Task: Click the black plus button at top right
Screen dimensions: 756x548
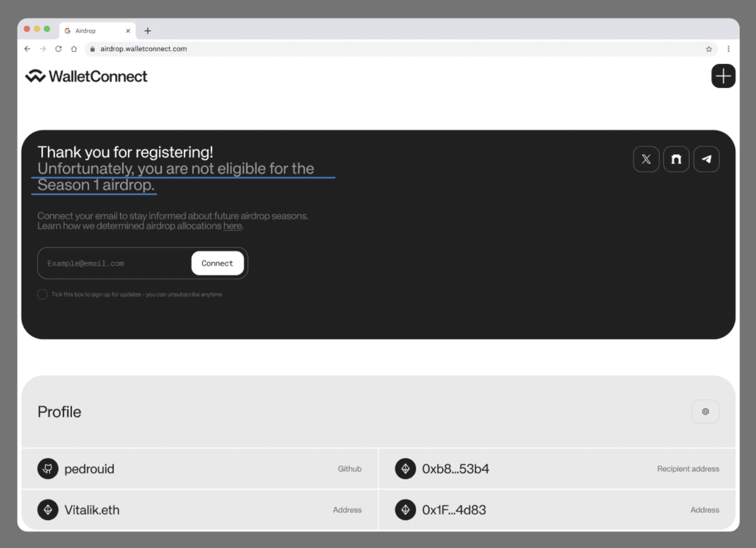Action: [724, 76]
